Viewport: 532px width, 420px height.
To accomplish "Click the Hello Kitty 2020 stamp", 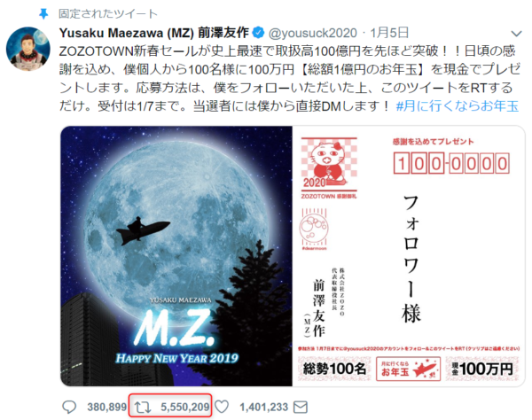I will pyautogui.click(x=329, y=165).
